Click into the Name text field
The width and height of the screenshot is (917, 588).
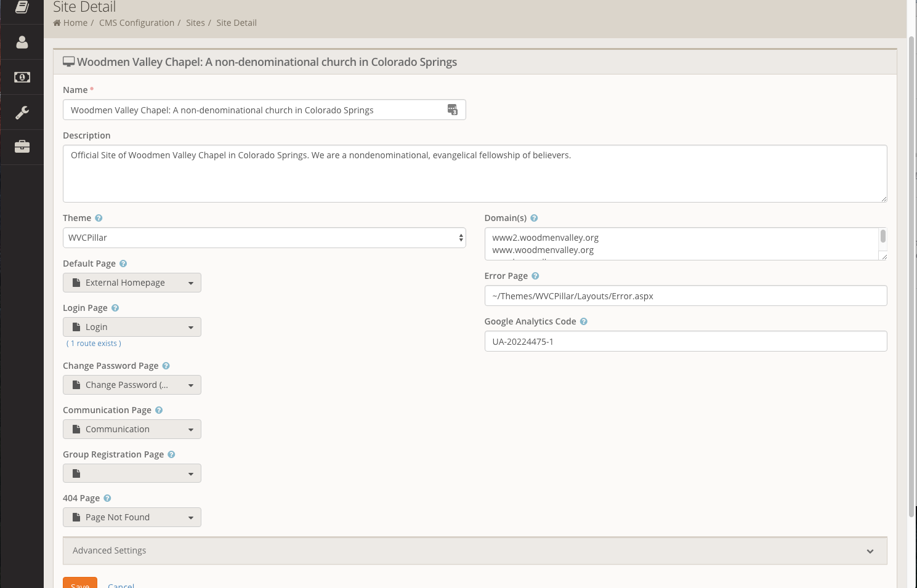tap(264, 110)
